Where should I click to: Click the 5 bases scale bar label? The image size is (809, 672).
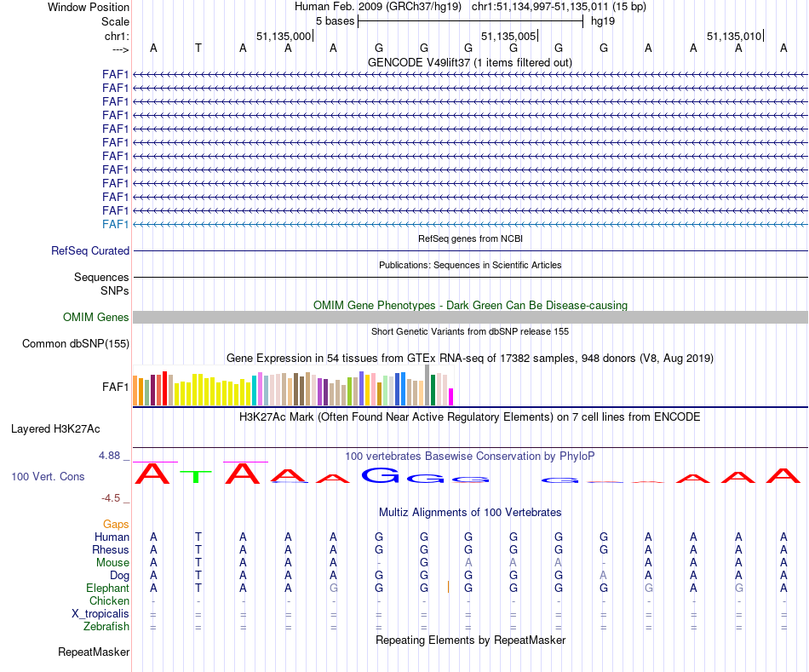(x=336, y=21)
